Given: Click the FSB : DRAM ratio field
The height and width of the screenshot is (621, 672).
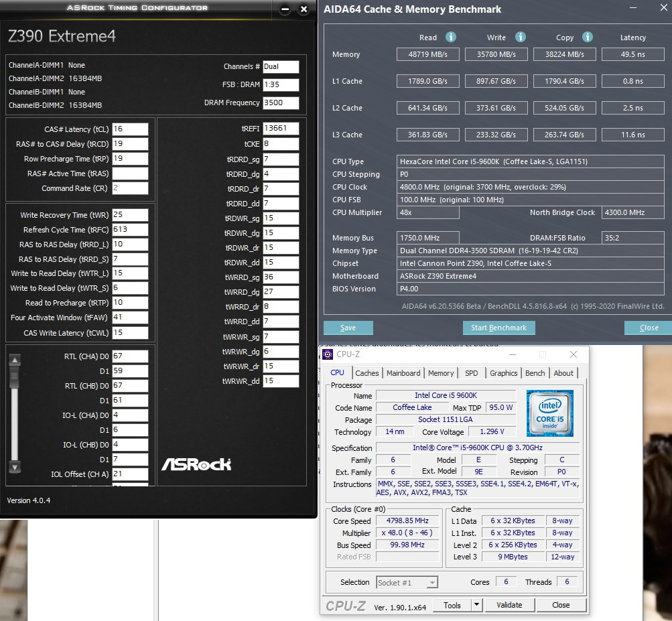Looking at the screenshot, I should [281, 84].
